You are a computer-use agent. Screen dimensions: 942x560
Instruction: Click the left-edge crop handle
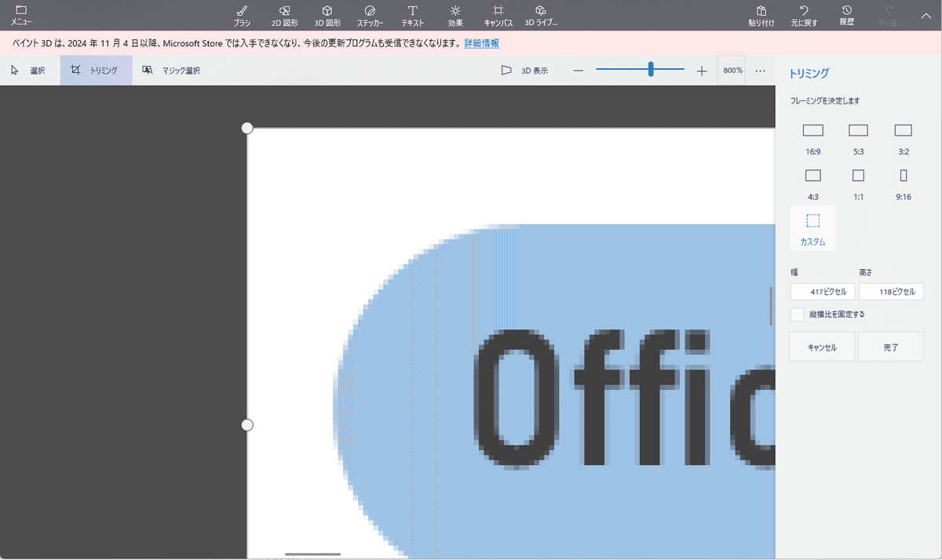[247, 424]
